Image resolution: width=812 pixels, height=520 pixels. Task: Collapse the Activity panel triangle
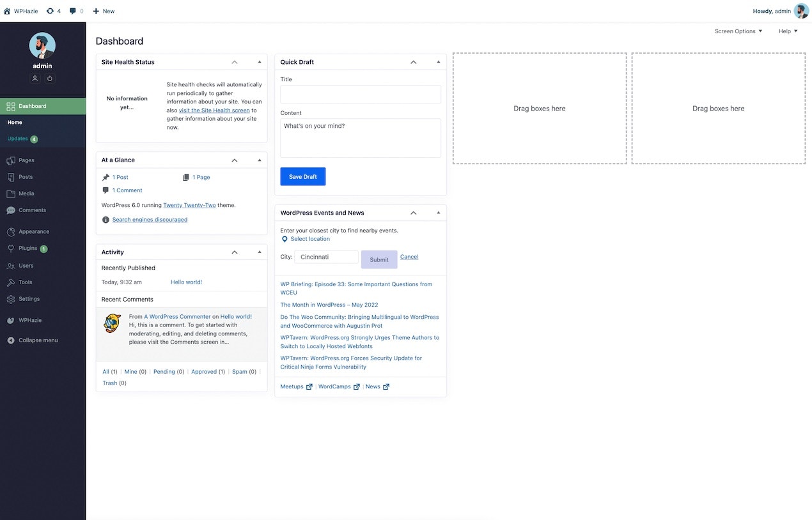pyautogui.click(x=260, y=252)
